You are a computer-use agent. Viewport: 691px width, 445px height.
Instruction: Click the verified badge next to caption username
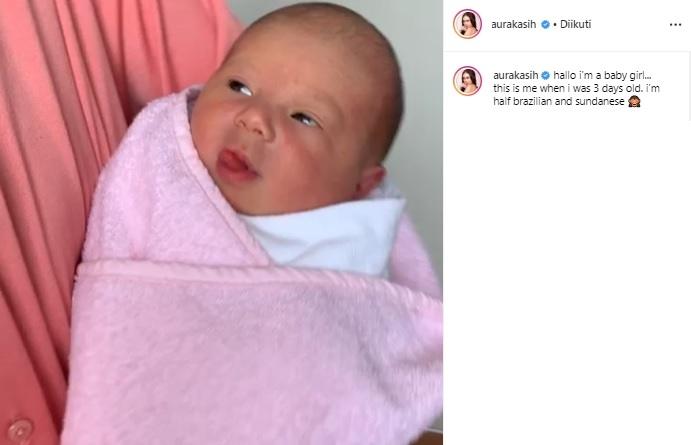tap(546, 75)
